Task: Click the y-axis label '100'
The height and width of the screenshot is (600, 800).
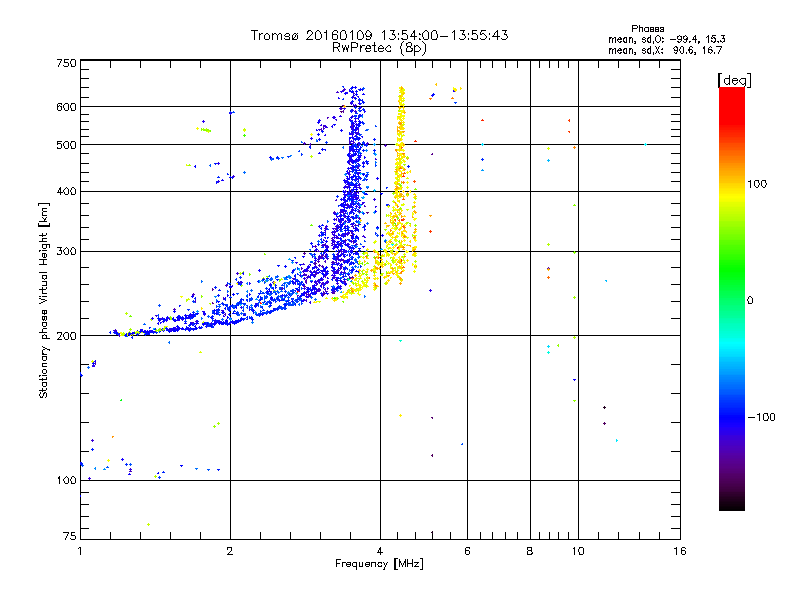Action: click(x=66, y=481)
